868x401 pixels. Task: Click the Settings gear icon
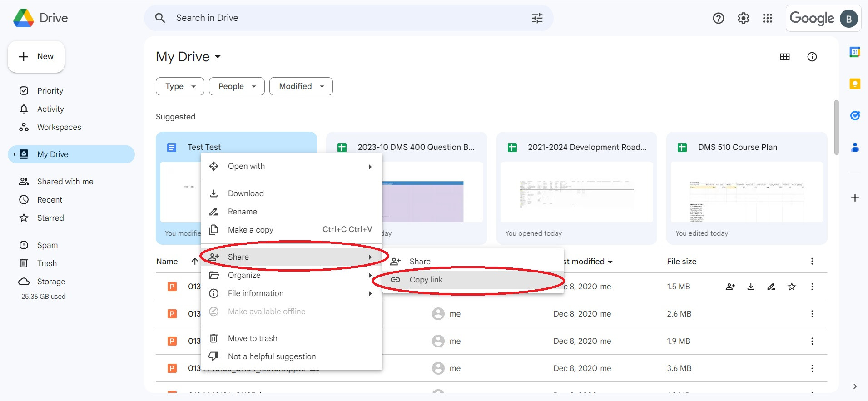tap(743, 18)
